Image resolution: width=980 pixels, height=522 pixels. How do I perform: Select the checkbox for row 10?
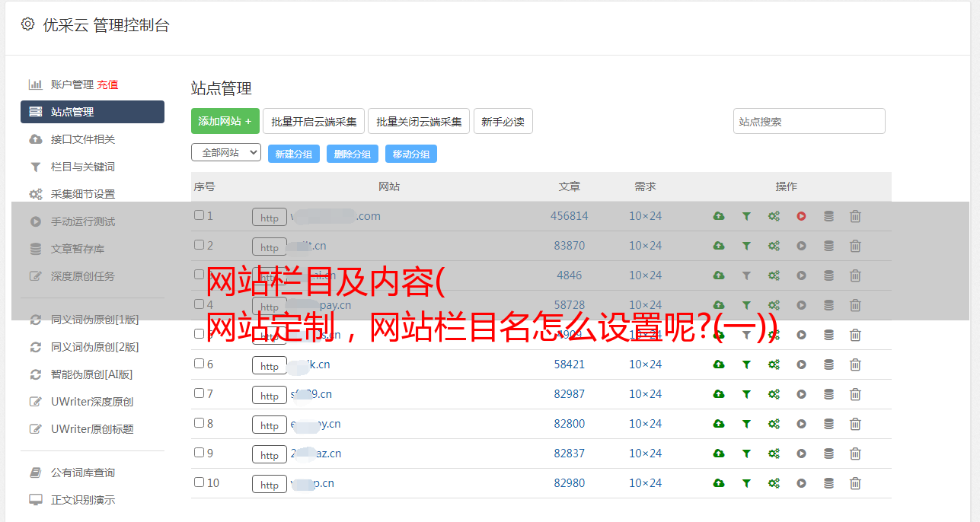click(199, 482)
